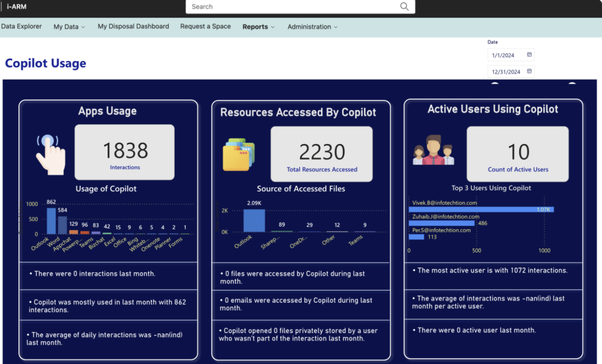The image size is (602, 364).
Task: Click the Zuhaib.J@infotechtion.com label
Action: pyautogui.click(x=446, y=216)
